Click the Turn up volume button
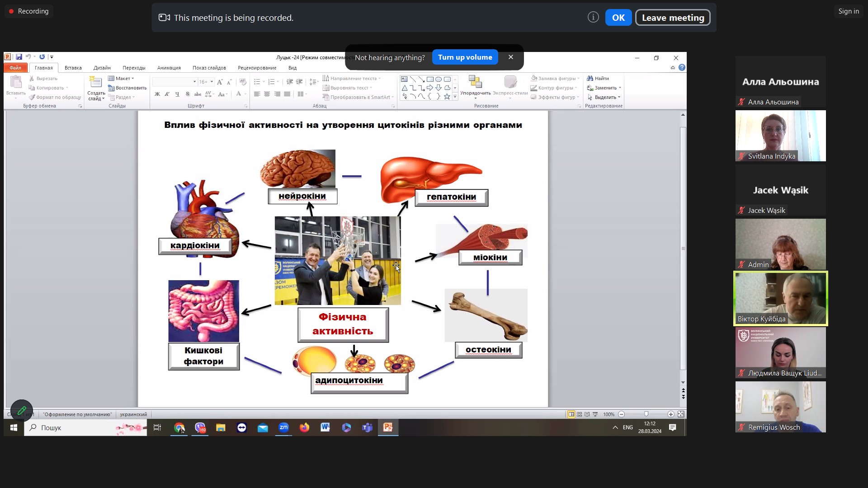This screenshot has width=868, height=488. click(x=465, y=57)
